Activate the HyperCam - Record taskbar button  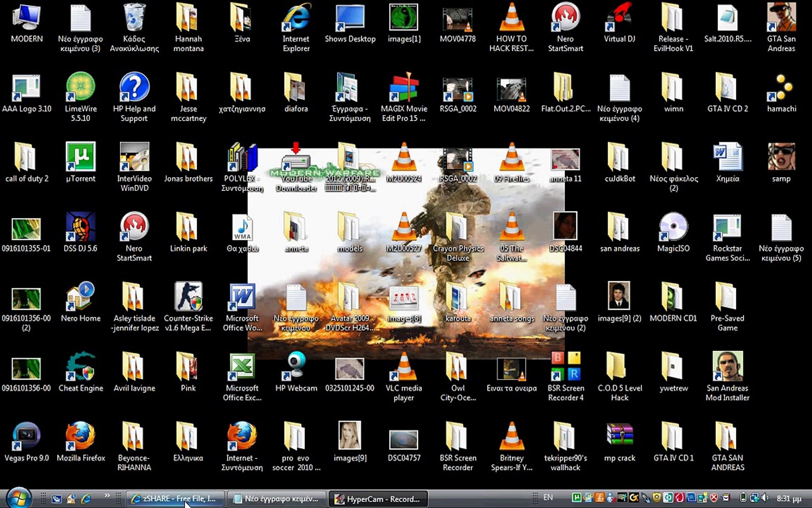pyautogui.click(x=378, y=499)
